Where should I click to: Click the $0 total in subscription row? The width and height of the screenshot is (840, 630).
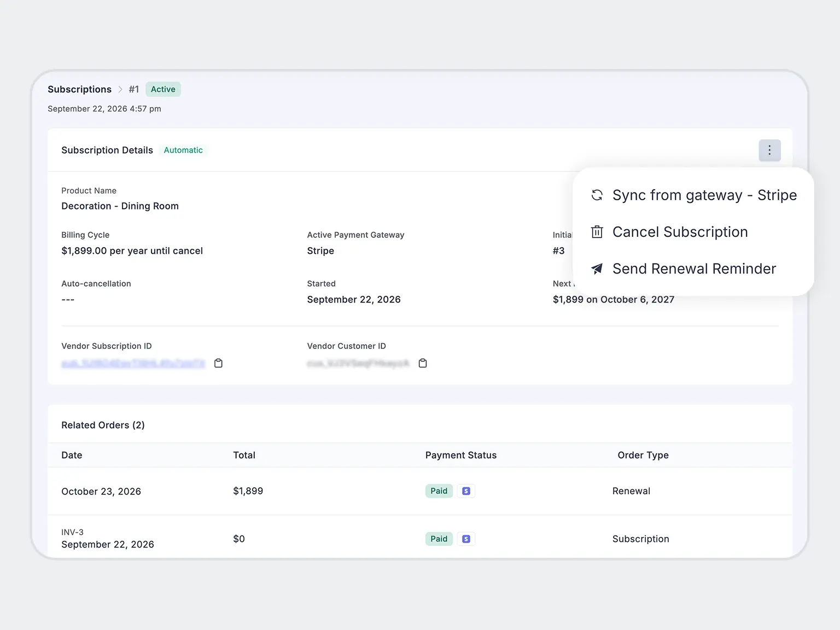coord(239,539)
